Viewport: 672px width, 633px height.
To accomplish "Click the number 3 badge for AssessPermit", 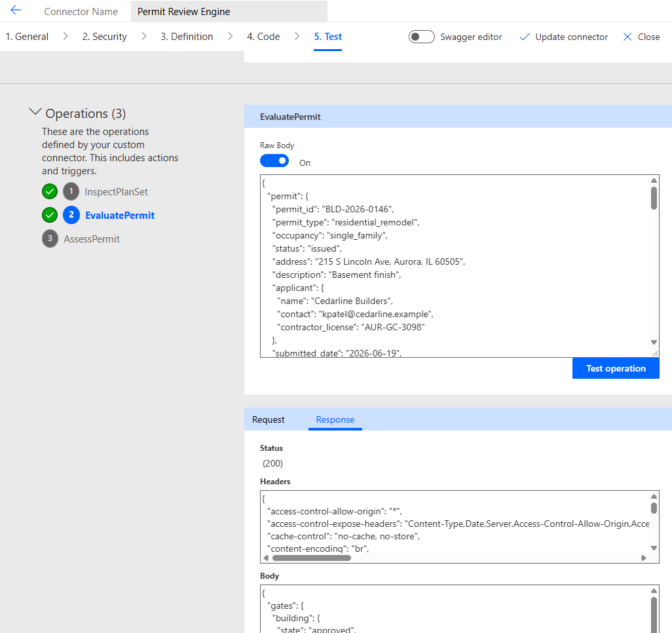I will (x=50, y=239).
